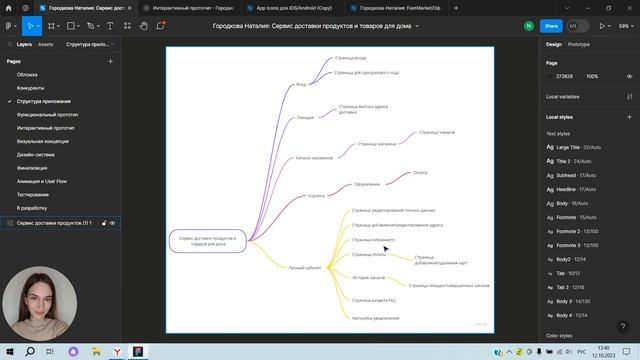Select the Личный кабинет node in mind map
Image resolution: width=640 pixels, height=360 pixels.
click(304, 268)
